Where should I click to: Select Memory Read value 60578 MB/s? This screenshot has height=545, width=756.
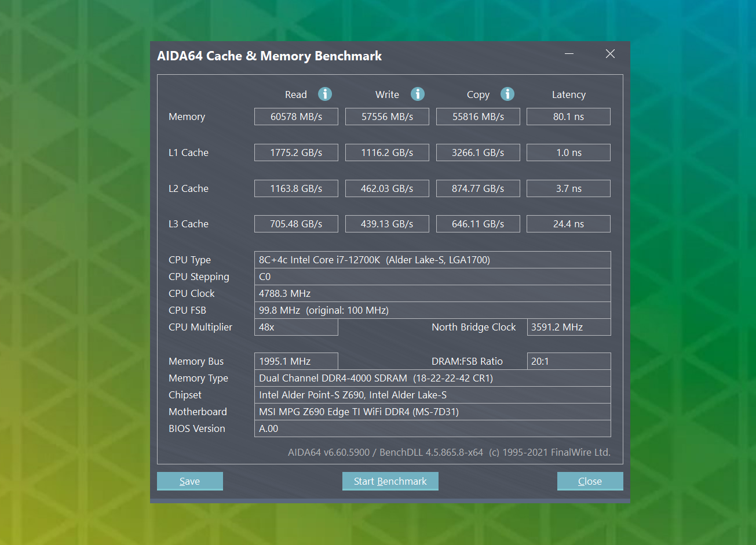click(296, 117)
